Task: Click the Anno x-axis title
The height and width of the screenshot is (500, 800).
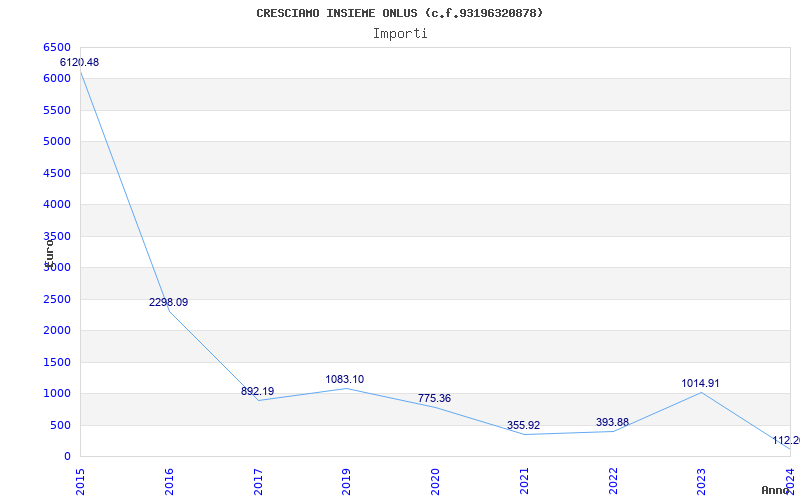Action: point(775,490)
